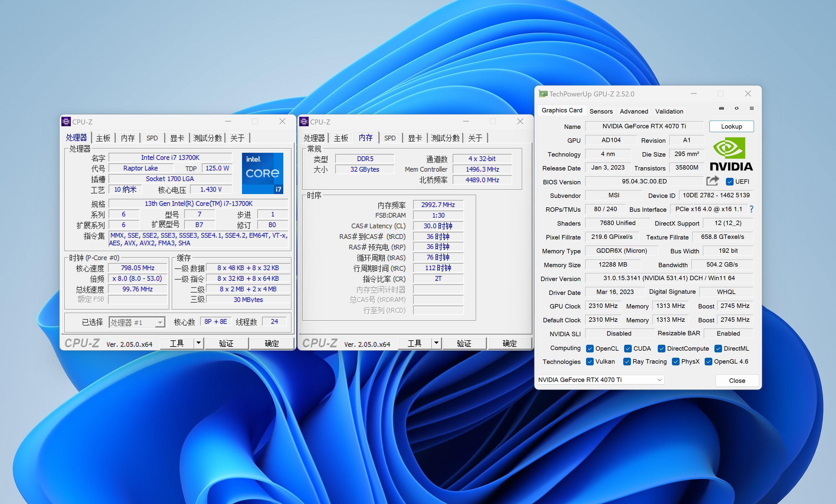Click 确定 button in right CPU-Z

510,343
